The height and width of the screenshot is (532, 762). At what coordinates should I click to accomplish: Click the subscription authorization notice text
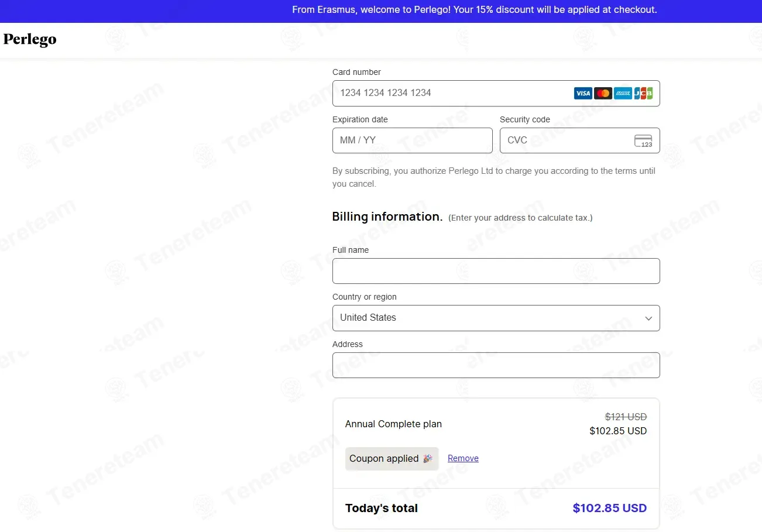coord(494,177)
